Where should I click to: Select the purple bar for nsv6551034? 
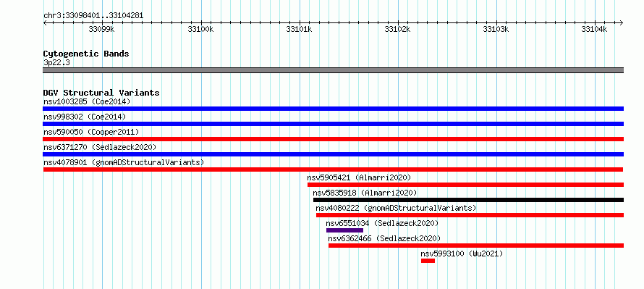click(x=344, y=230)
